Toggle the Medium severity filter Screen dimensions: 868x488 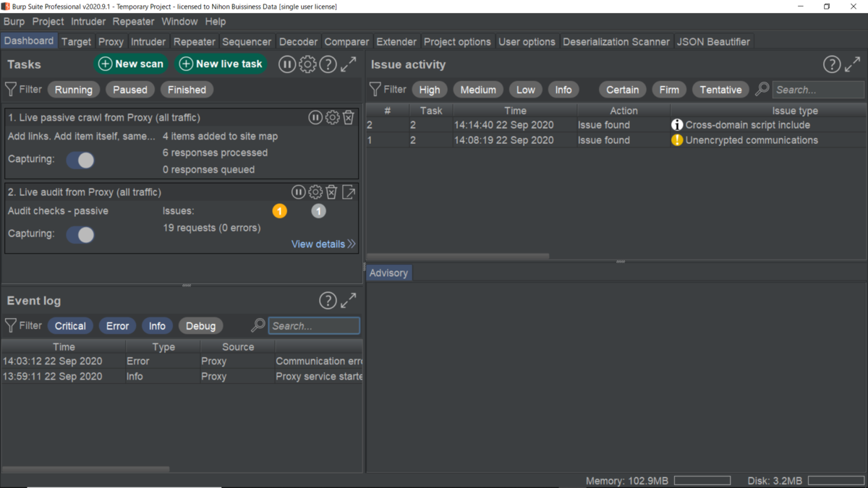(478, 90)
